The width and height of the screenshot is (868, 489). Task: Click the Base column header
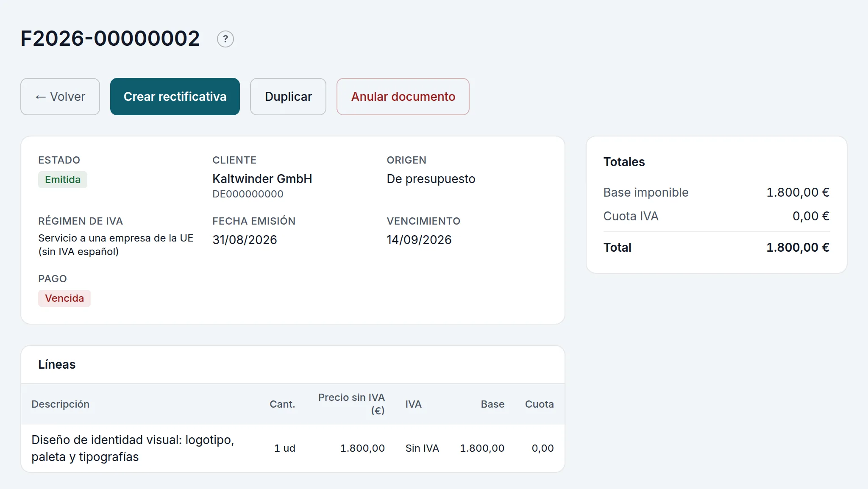[x=492, y=404]
